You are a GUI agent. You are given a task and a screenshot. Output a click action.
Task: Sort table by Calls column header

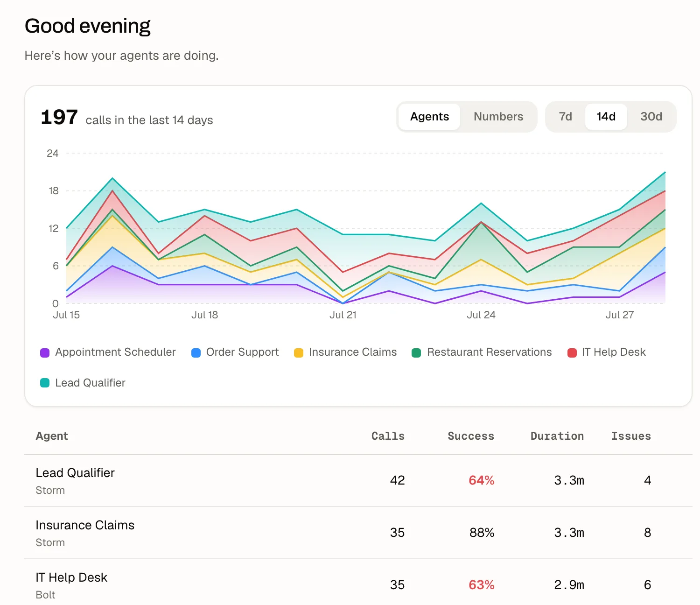(x=388, y=436)
